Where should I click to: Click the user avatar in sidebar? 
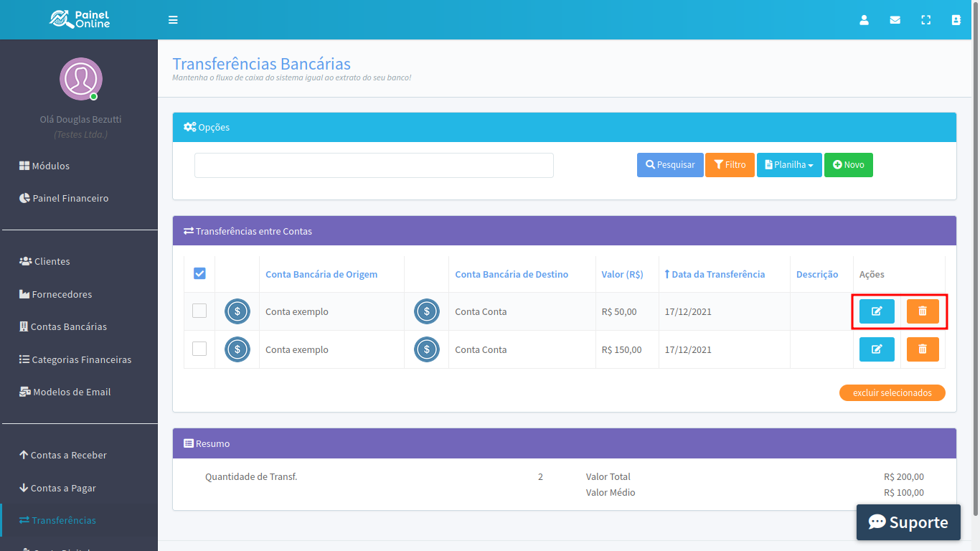point(80,79)
